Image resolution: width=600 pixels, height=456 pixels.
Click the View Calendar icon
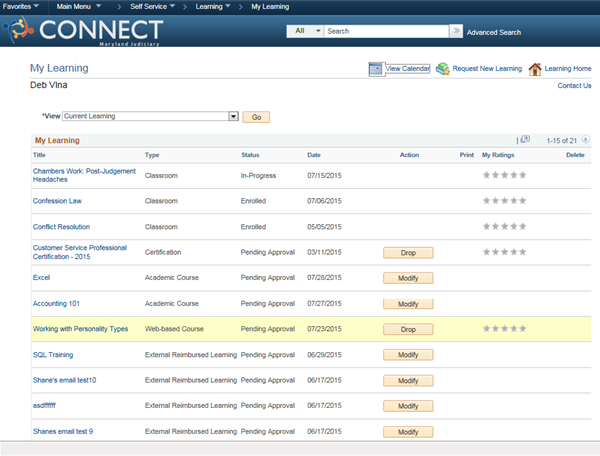[x=376, y=69]
